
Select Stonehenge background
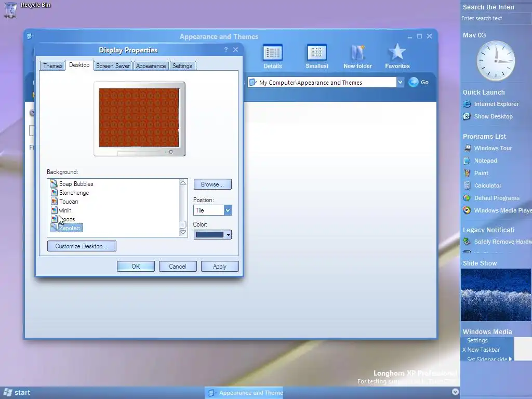pos(70,193)
